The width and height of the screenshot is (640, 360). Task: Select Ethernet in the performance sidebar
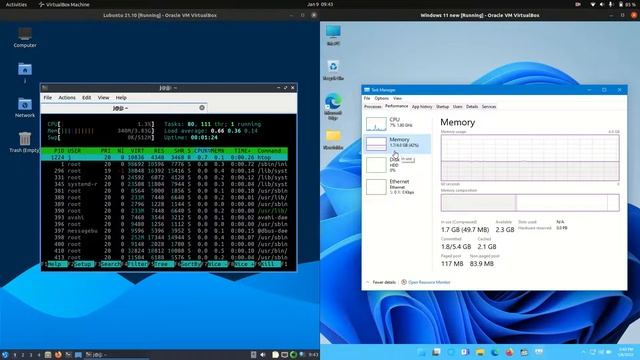click(x=397, y=187)
